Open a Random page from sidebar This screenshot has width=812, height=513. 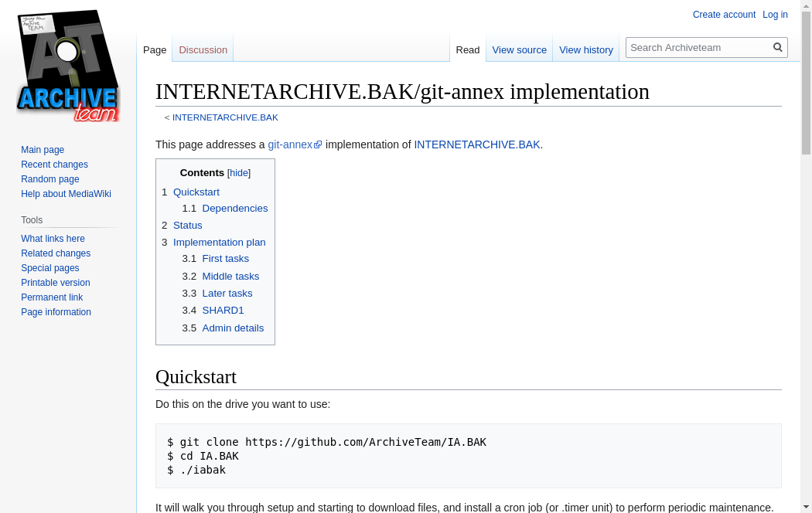pos(50,179)
